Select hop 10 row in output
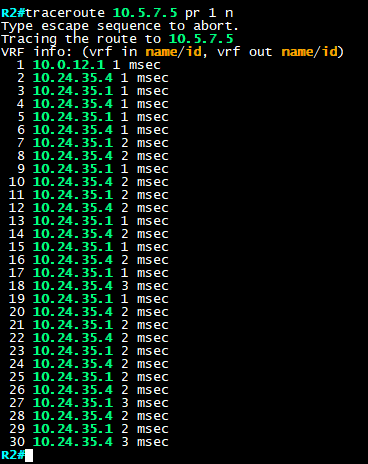368x464 pixels. 89,182
